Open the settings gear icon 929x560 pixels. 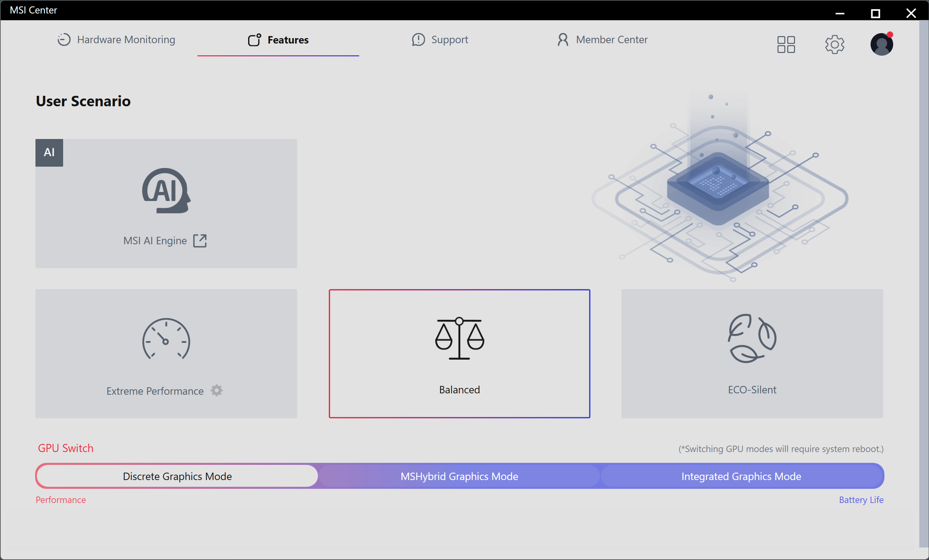point(834,45)
